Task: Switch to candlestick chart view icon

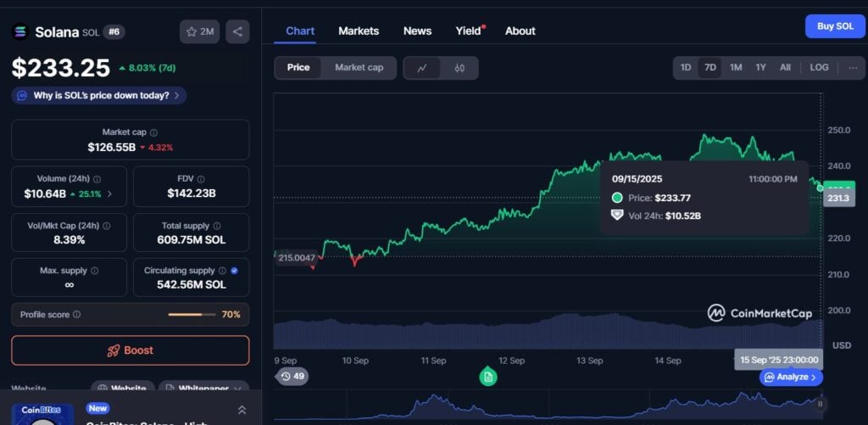Action: point(459,68)
